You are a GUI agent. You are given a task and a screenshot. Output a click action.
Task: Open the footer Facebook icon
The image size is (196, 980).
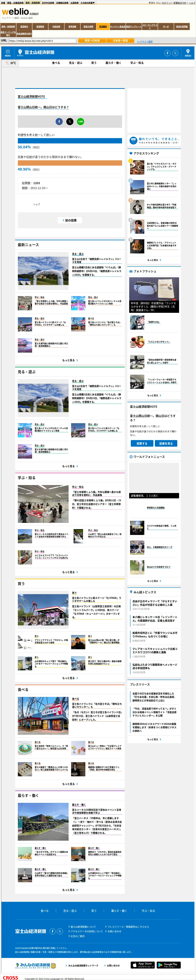[53, 931]
